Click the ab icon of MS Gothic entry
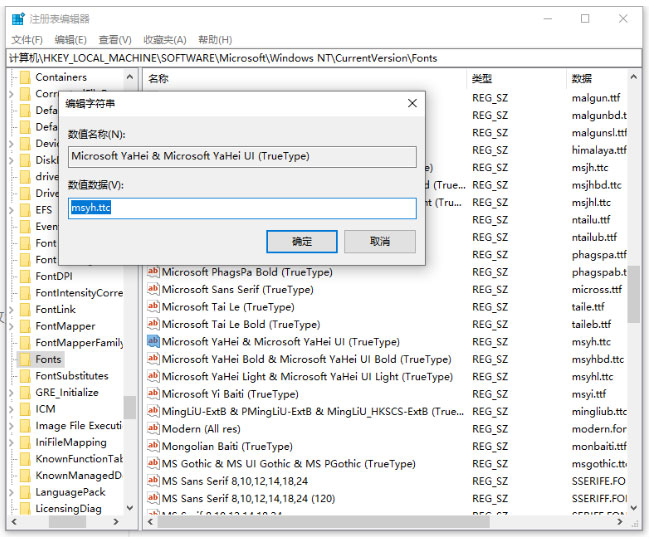Image resolution: width=650 pixels, height=539 pixels. 153,463
